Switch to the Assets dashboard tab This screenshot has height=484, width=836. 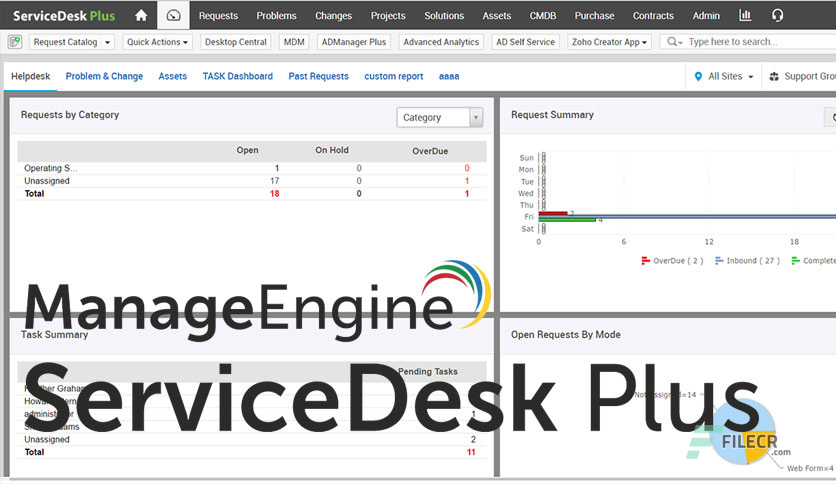(x=172, y=76)
